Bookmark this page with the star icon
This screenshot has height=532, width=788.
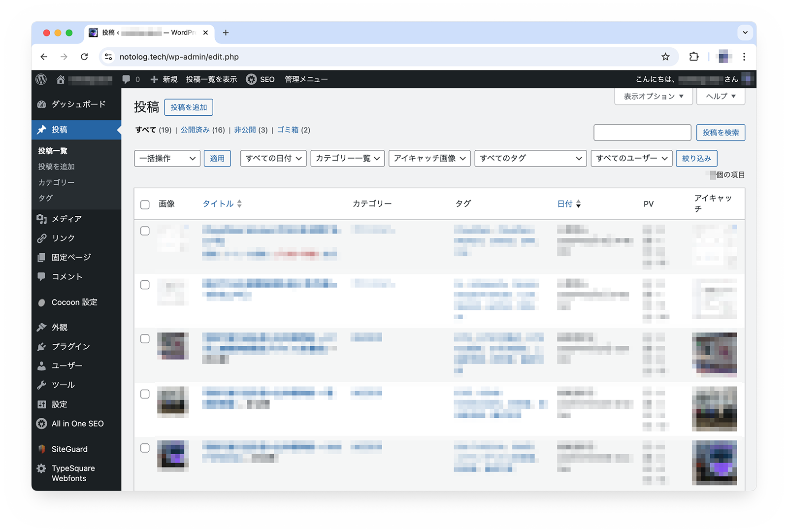click(665, 57)
